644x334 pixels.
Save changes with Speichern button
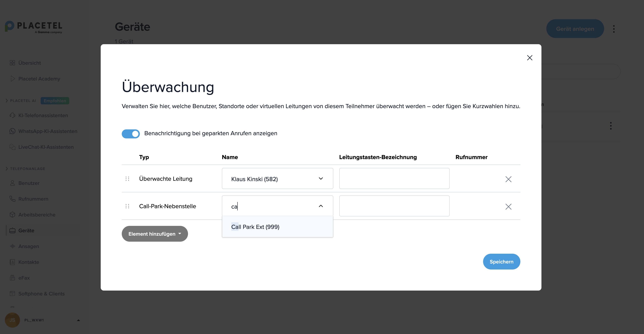[502, 262]
